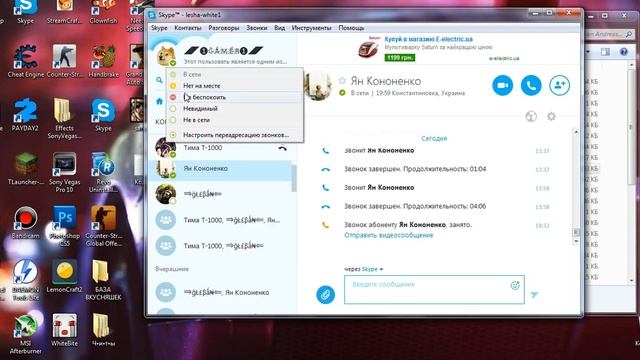Start a video call with Ян Кононенко

pyautogui.click(x=502, y=85)
